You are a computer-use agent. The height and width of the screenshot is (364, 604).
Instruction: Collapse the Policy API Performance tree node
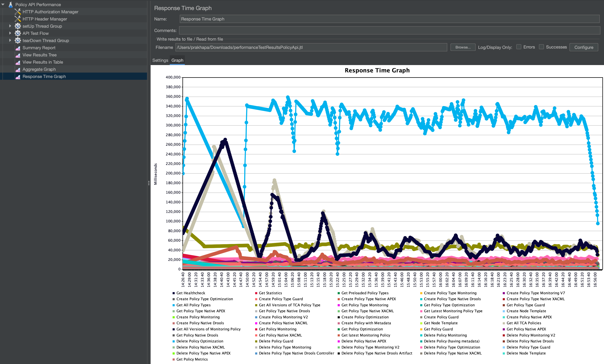point(3,4)
